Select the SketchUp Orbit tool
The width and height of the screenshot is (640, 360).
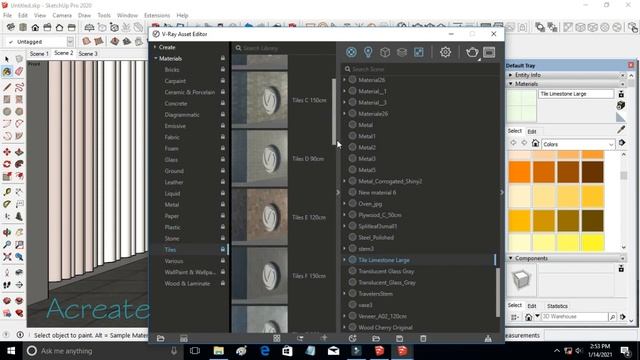click(x=7, y=232)
